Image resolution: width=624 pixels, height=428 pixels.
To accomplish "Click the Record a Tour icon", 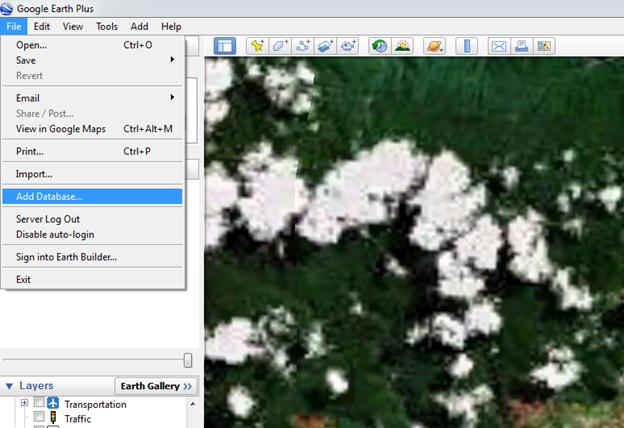I will pyautogui.click(x=349, y=46).
